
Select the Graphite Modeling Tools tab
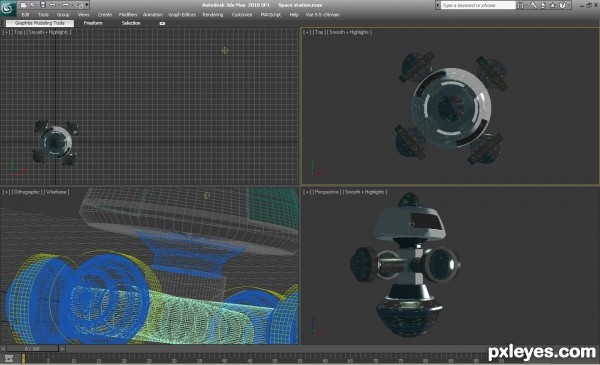[40, 23]
